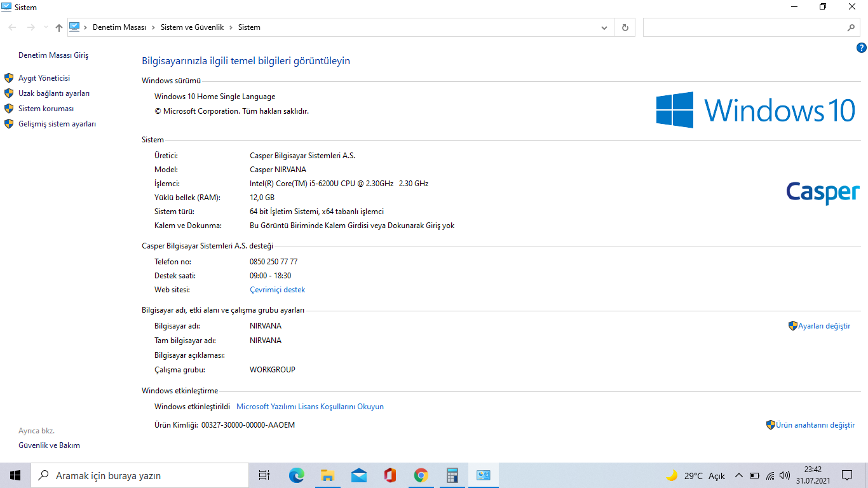Go up one level with the up arrow
The image size is (868, 488).
point(59,27)
